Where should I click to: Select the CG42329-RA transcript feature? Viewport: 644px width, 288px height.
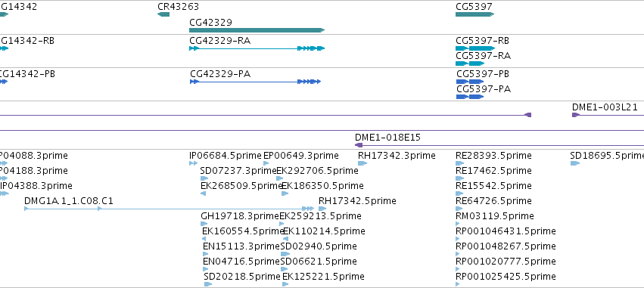[257, 48]
